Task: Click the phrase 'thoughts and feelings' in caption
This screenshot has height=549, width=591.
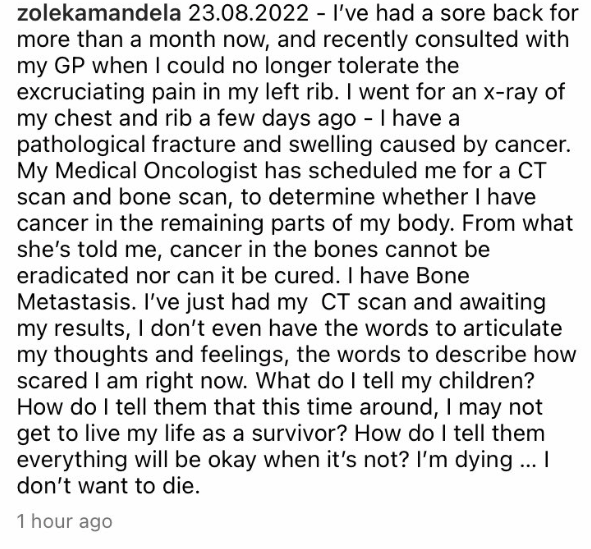Action: 168,355
